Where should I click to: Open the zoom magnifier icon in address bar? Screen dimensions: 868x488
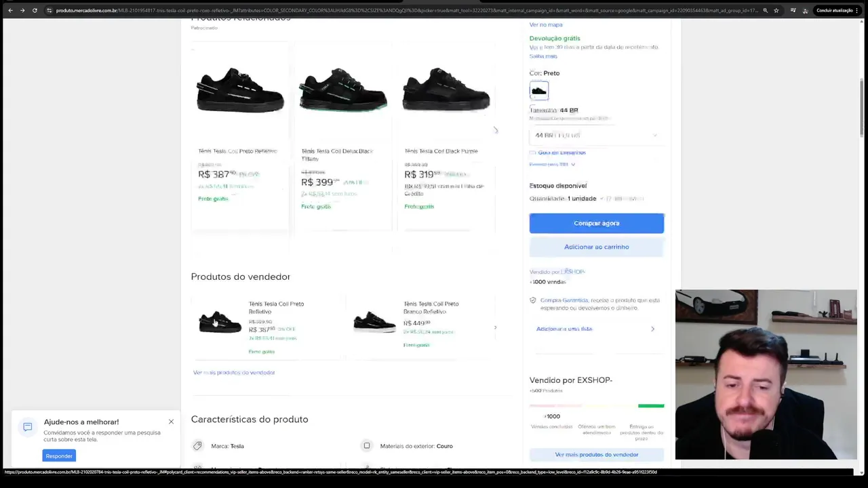[x=766, y=10]
